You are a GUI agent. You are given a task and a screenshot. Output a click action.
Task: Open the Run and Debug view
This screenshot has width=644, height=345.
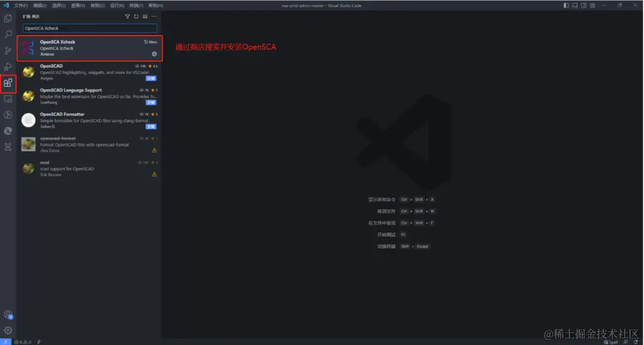coord(8,67)
